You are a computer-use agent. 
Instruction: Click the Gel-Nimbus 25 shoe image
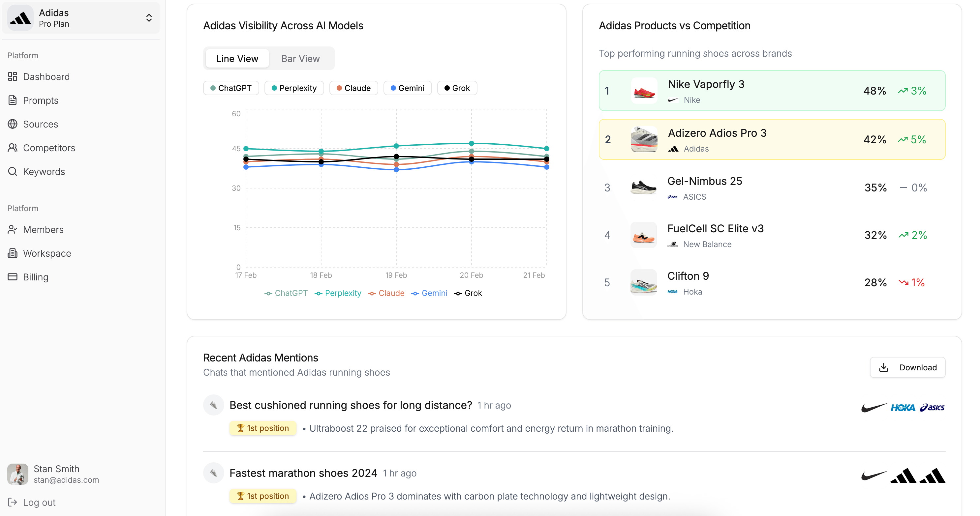(x=643, y=187)
